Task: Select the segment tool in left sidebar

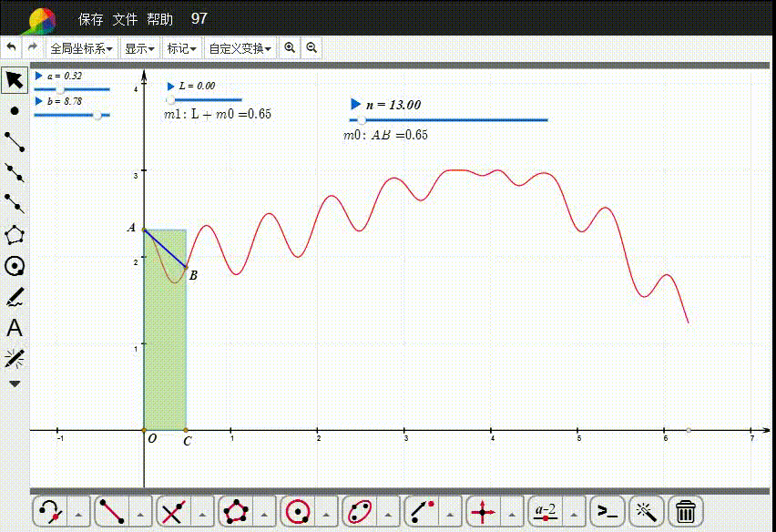Action: 15,142
